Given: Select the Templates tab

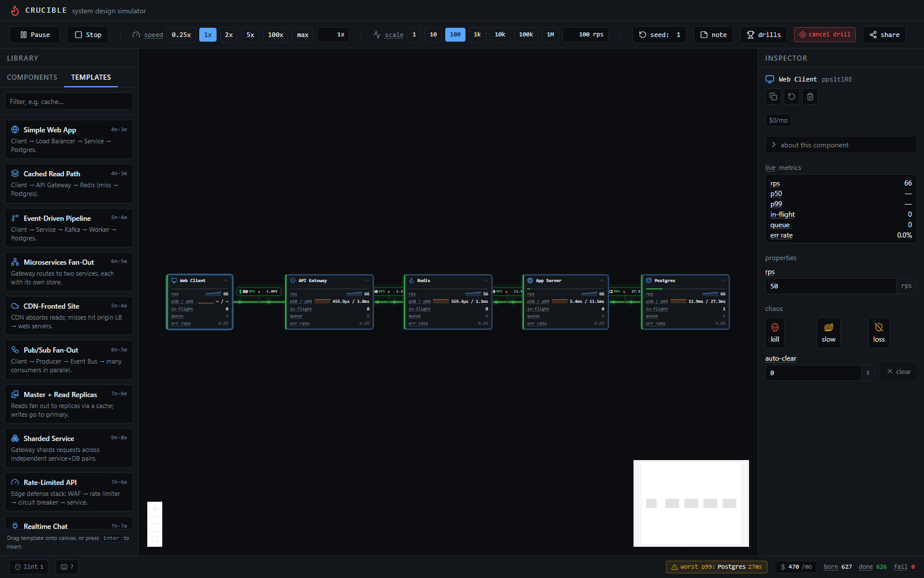Looking at the screenshot, I should 91,77.
